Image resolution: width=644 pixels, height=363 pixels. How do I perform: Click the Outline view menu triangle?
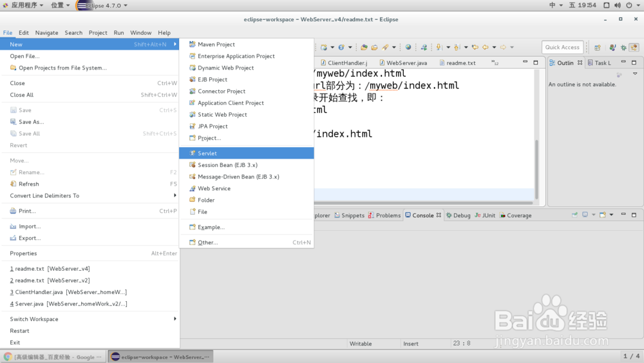(x=635, y=74)
